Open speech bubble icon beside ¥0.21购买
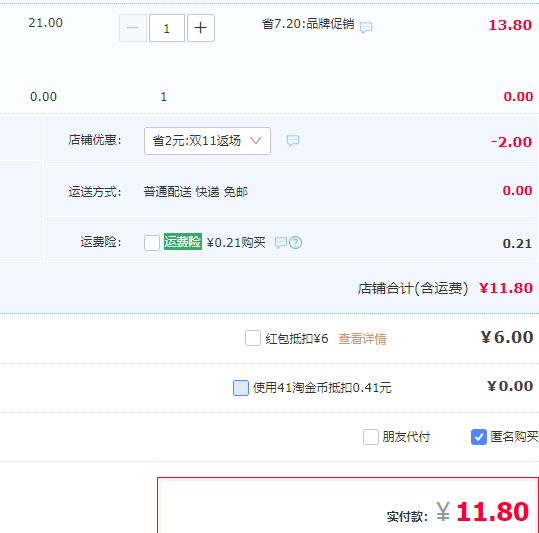 pos(280,243)
